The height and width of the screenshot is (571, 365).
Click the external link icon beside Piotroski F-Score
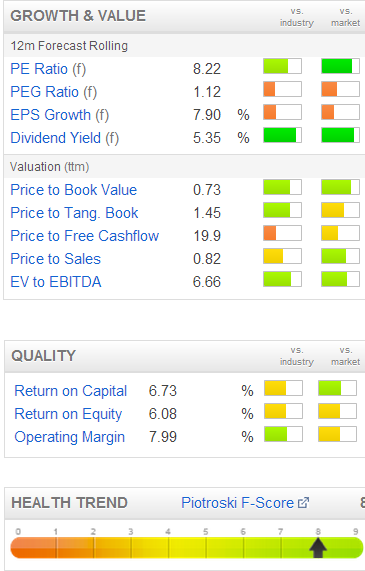pyautogui.click(x=303, y=503)
